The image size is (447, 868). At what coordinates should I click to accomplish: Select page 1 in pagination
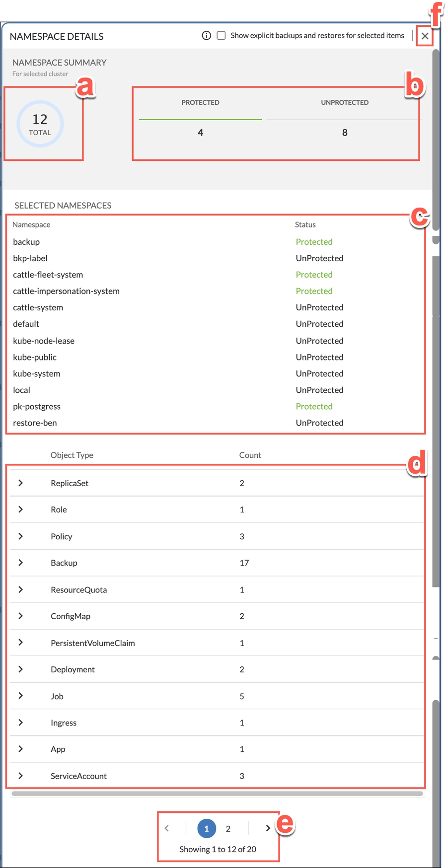(x=207, y=829)
